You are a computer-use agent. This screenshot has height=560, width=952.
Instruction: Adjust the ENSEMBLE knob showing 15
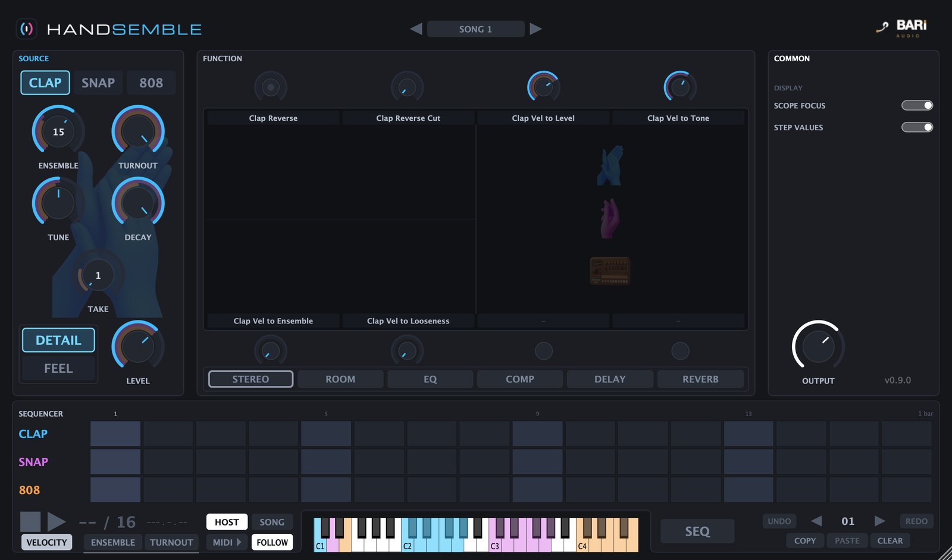tap(58, 132)
